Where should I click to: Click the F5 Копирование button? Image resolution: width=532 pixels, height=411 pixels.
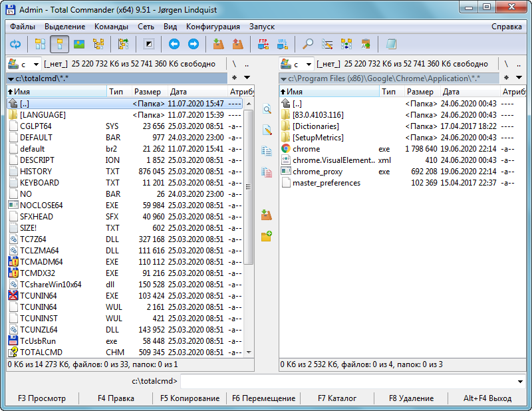[190, 398]
